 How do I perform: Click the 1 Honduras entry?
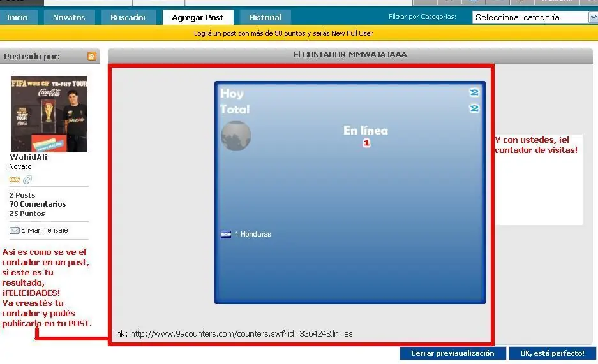coord(253,234)
